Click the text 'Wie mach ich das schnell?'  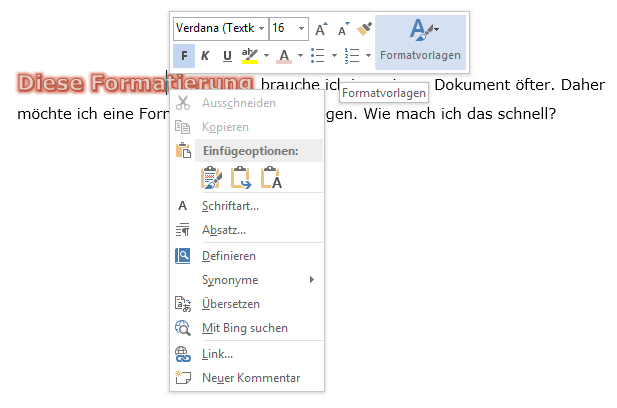460,114
